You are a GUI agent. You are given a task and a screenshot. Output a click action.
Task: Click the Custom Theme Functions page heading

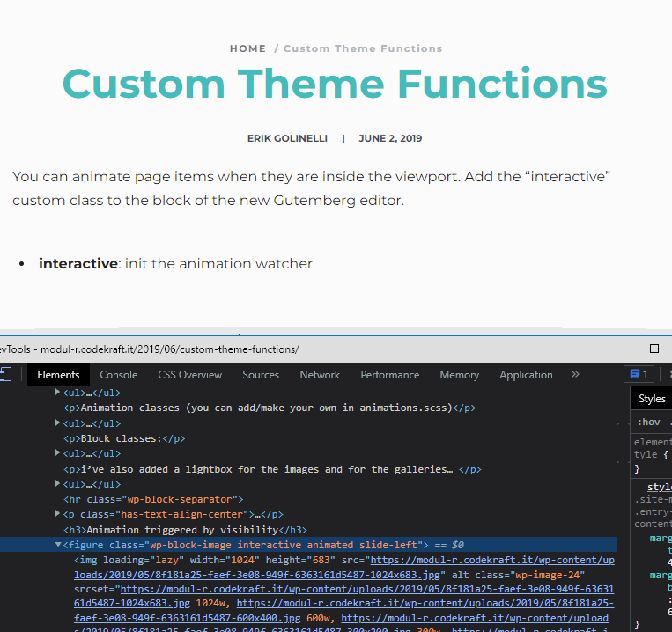tap(335, 84)
